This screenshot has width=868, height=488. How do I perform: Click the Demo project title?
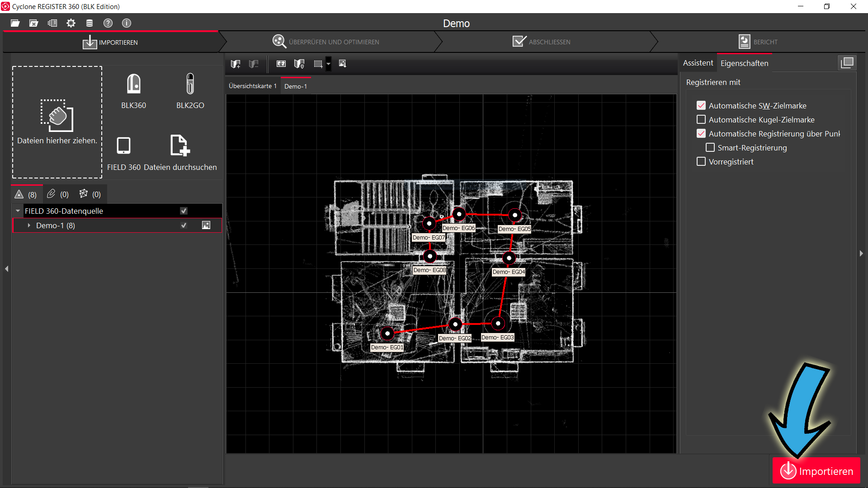[x=456, y=23]
